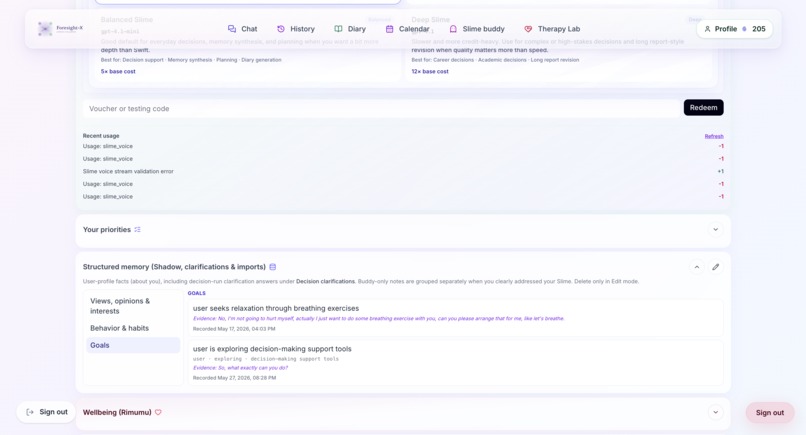The height and width of the screenshot is (435, 806).
Task: Focus the Voucher or testing code field
Action: pyautogui.click(x=381, y=108)
